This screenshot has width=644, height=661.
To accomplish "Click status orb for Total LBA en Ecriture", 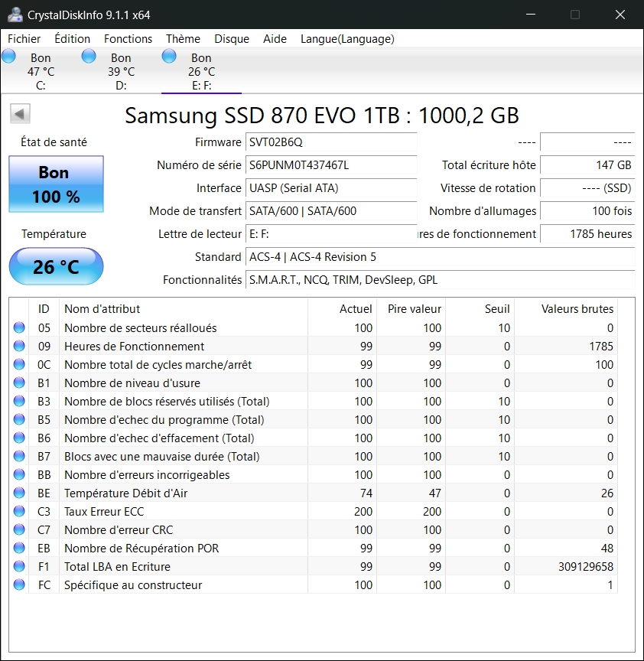I will coord(19,567).
